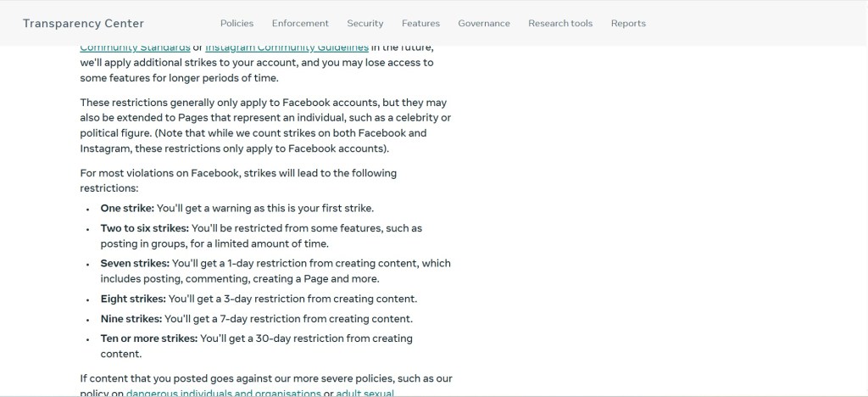This screenshot has height=397, width=868.
Task: Click the 'Eight strikes:' bold label
Action: coord(133,299)
